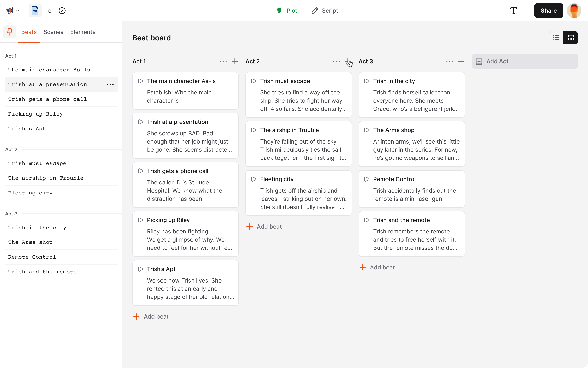Open Act 2 column options menu
Viewport: 588px width, 368px height.
pos(336,61)
